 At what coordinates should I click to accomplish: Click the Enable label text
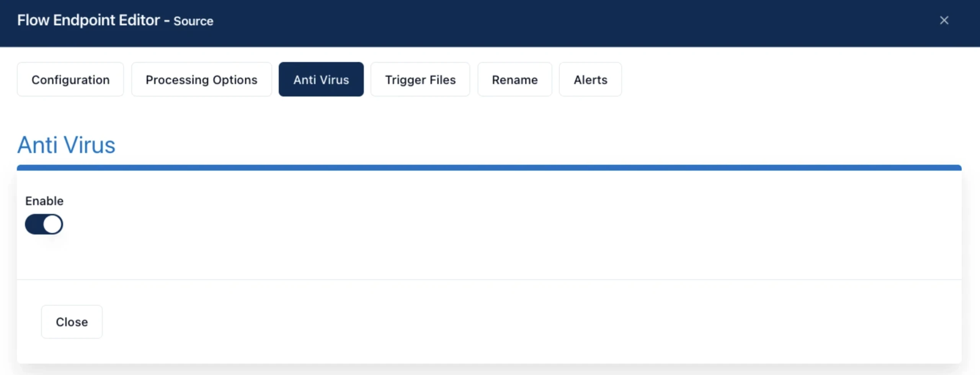point(44,201)
